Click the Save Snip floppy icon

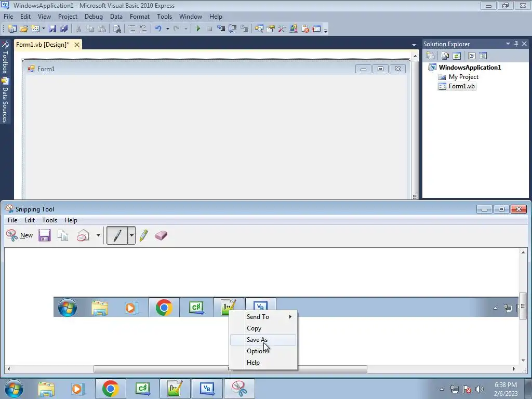45,235
